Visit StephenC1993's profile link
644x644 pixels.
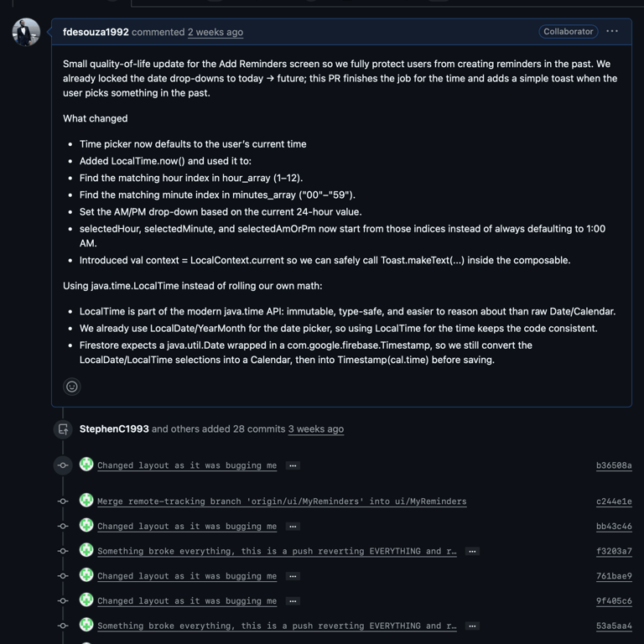pos(114,428)
